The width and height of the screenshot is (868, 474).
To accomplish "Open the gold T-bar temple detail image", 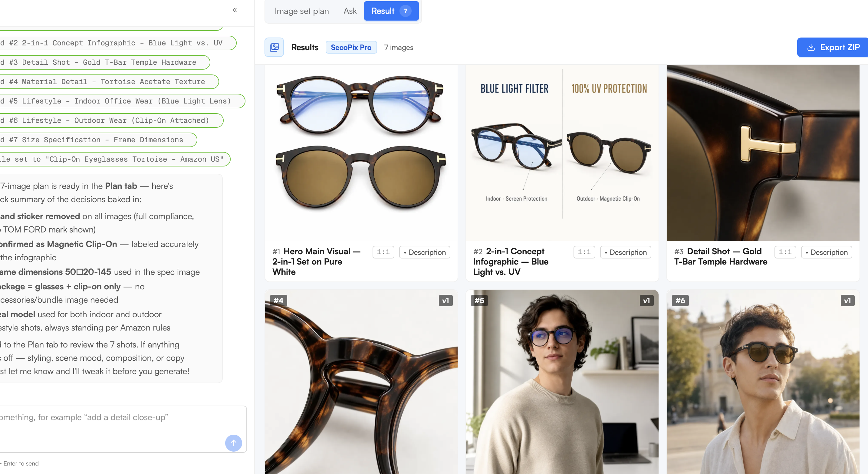I will point(763,153).
